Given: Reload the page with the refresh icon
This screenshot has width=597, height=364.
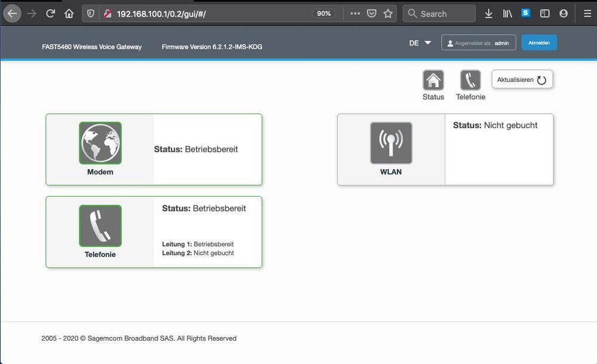Looking at the screenshot, I should click(x=50, y=14).
